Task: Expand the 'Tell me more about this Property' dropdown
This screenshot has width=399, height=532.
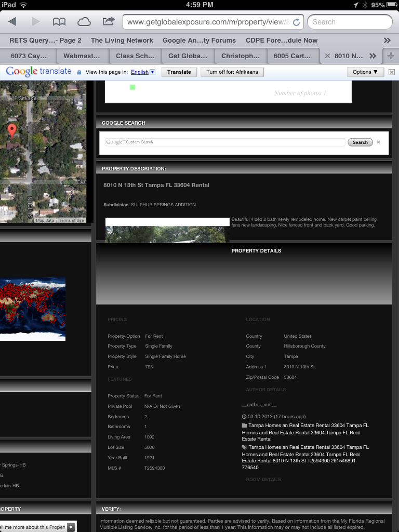Action: coord(71,527)
